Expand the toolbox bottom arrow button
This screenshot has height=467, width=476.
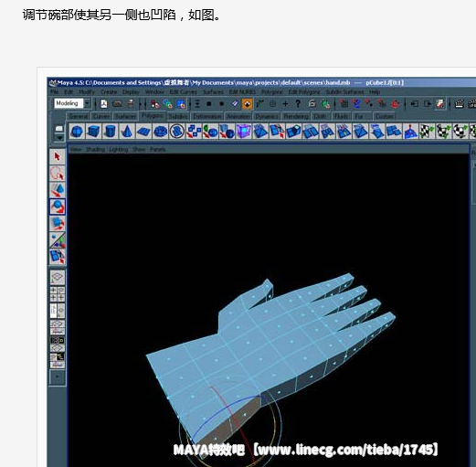(58, 377)
